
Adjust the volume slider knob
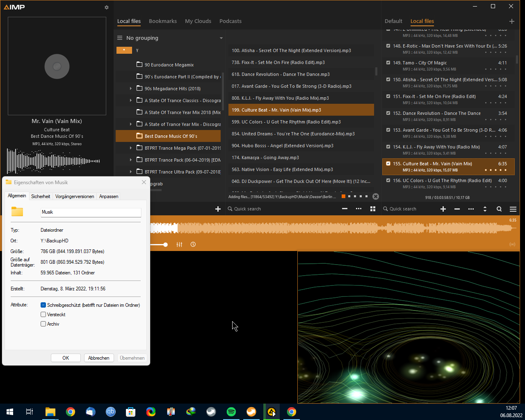[165, 244]
